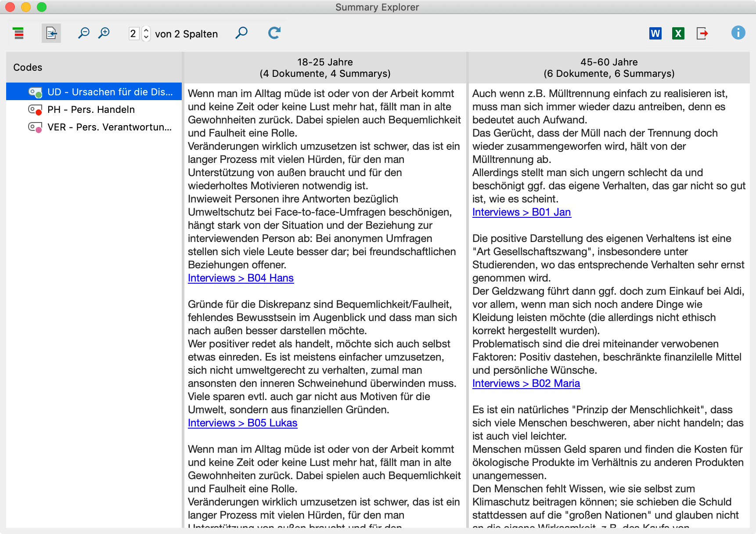Viewport: 756px width, 534px height.
Task: Click the colored code list icon
Action: (18, 33)
